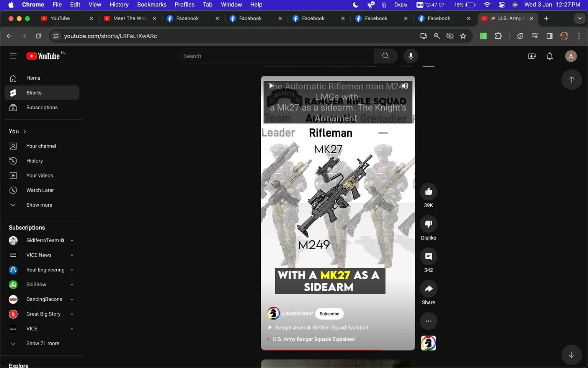The height and width of the screenshot is (368, 588).
Task: Open the @BattleOrder channel link
Action: pyautogui.click(x=297, y=314)
